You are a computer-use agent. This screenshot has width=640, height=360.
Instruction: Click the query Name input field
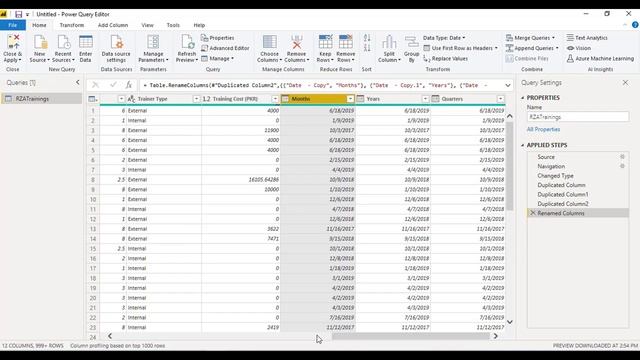578,117
